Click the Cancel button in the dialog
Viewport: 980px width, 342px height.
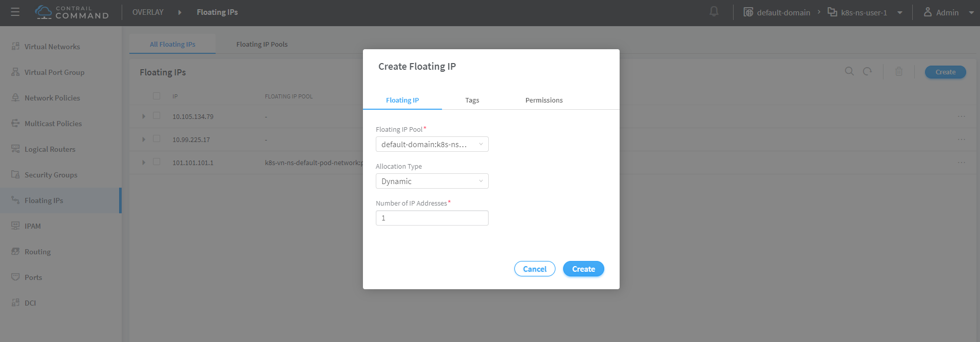pos(535,269)
